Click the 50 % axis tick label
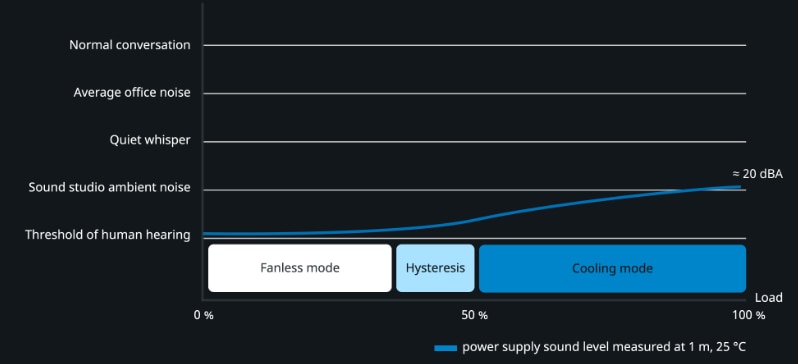Viewport: 798px width, 364px height. (x=474, y=316)
